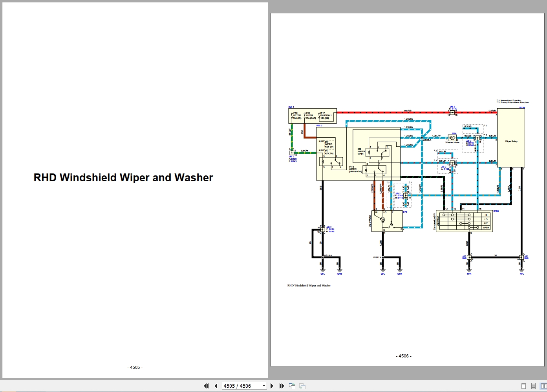This screenshot has height=392, width=547.
Task: Click the Wiper Motor M symbol
Action: tap(382, 220)
